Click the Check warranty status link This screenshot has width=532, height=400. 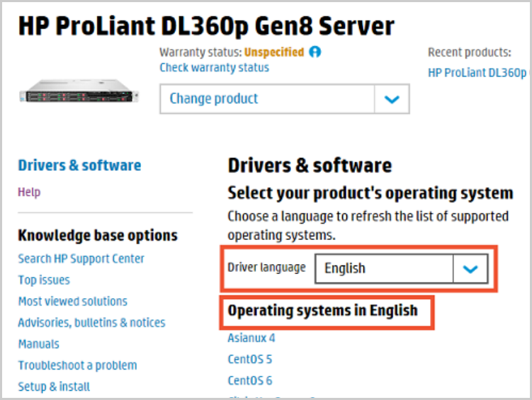point(214,68)
